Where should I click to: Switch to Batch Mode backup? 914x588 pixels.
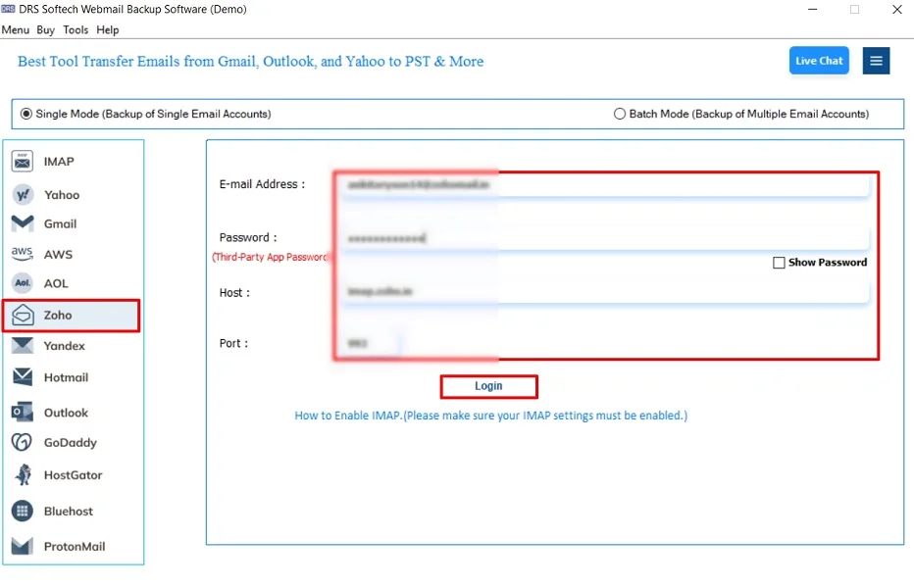point(619,113)
